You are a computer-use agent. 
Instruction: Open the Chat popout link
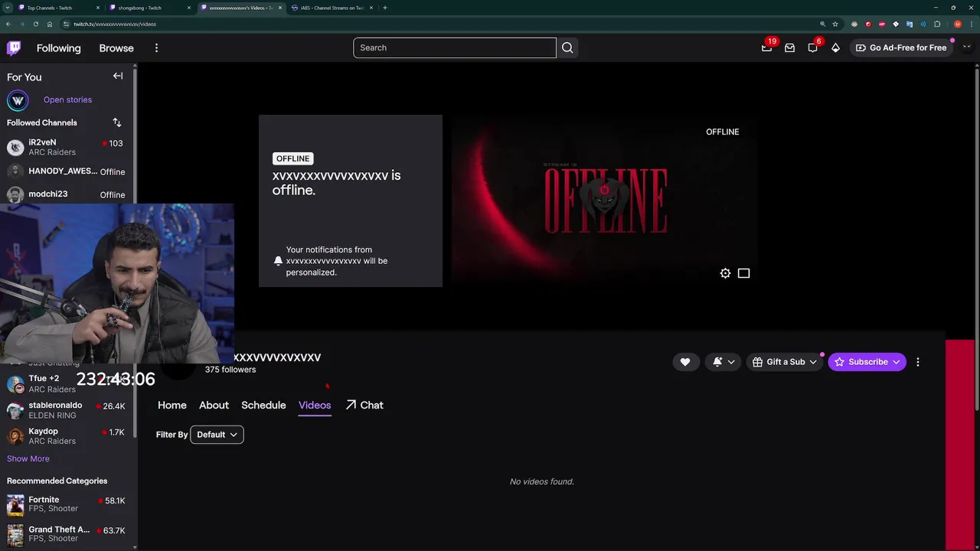click(364, 405)
